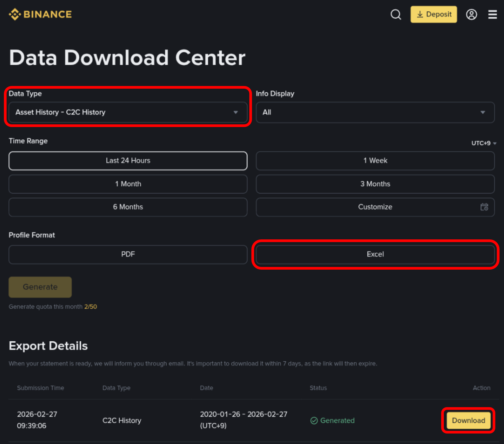The image size is (504, 444).
Task: Click the Generate button
Action: (40, 287)
